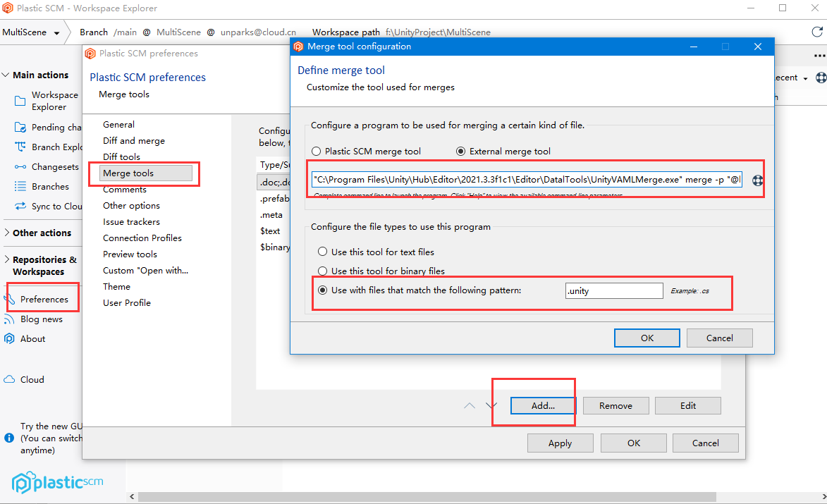Expand Repositories & Workspaces section
Viewport: 827px width, 504px height.
(7, 259)
